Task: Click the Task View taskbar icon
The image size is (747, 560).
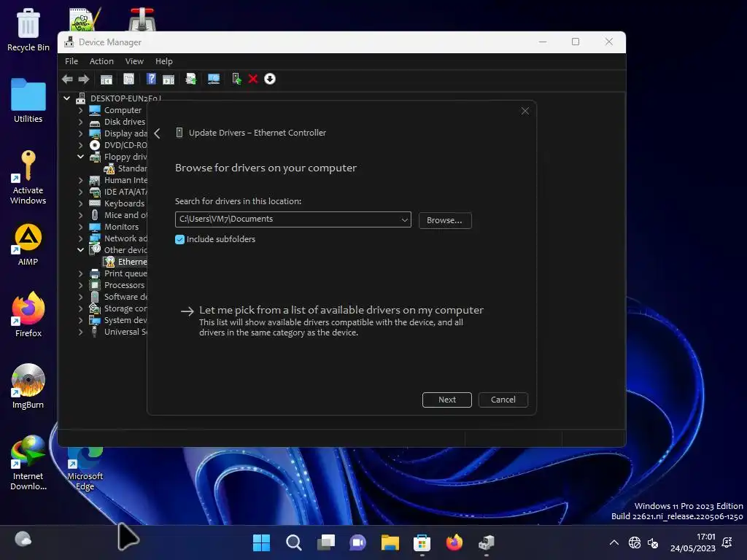Action: tap(326, 542)
